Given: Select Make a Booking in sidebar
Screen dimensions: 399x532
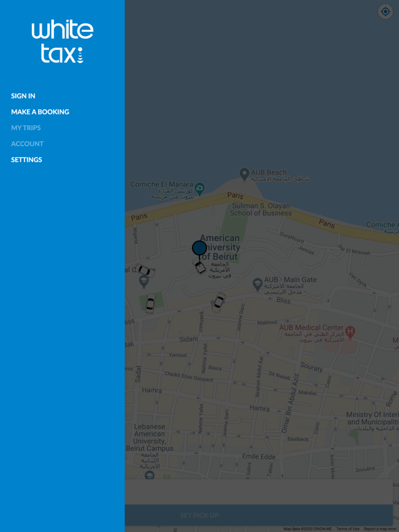Looking at the screenshot, I should coord(40,112).
